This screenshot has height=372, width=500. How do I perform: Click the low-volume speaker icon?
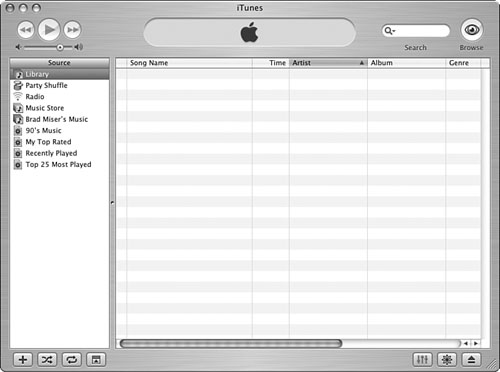pyautogui.click(x=18, y=47)
